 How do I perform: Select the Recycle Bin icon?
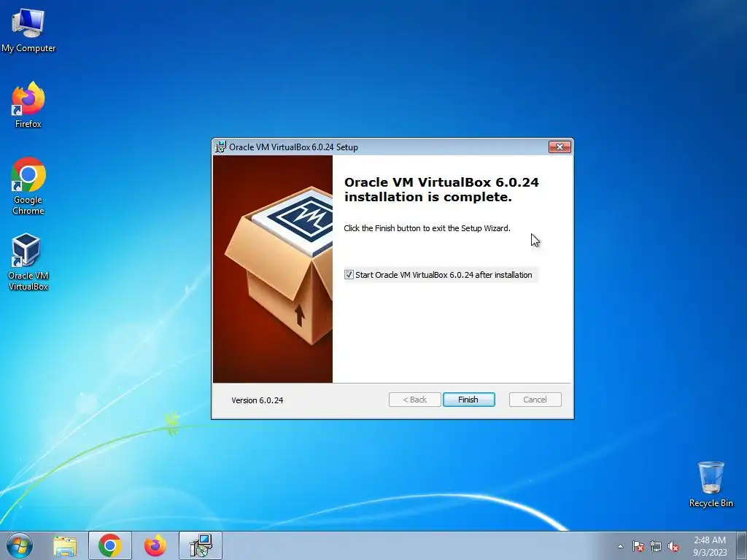711,484
